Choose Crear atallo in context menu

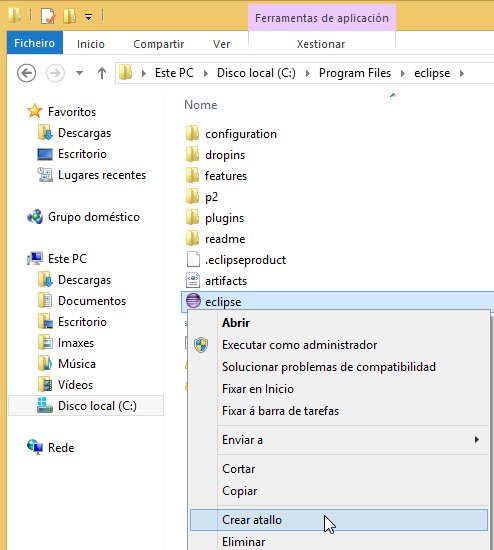339,520
